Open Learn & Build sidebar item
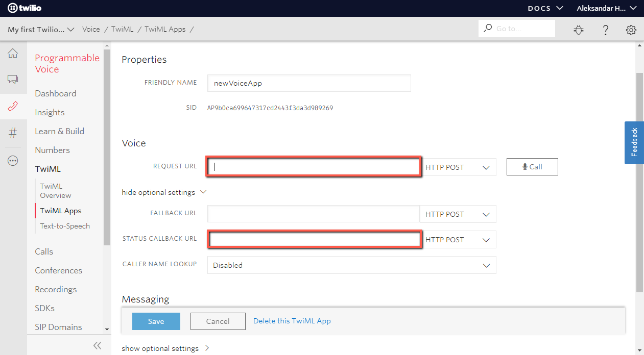The image size is (644, 355). 59,131
